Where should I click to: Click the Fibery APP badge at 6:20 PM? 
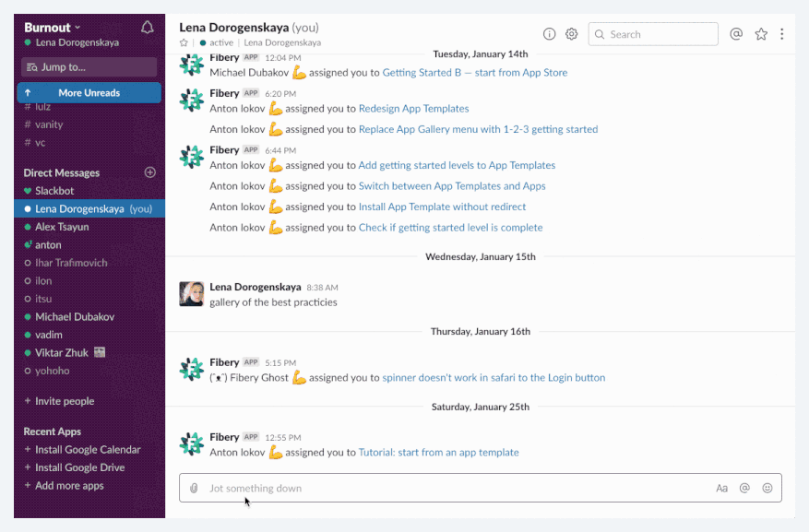[251, 93]
